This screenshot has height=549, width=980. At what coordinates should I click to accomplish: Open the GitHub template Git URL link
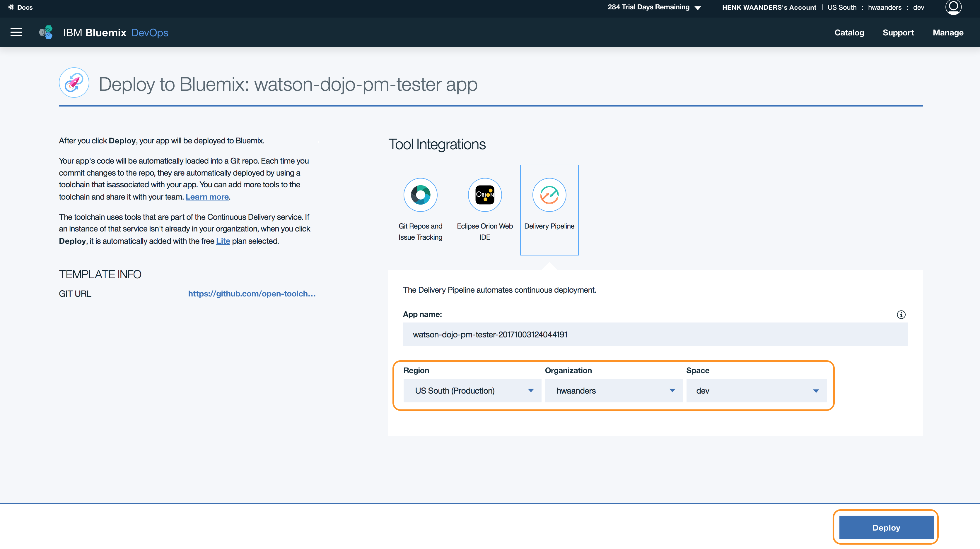[252, 294]
